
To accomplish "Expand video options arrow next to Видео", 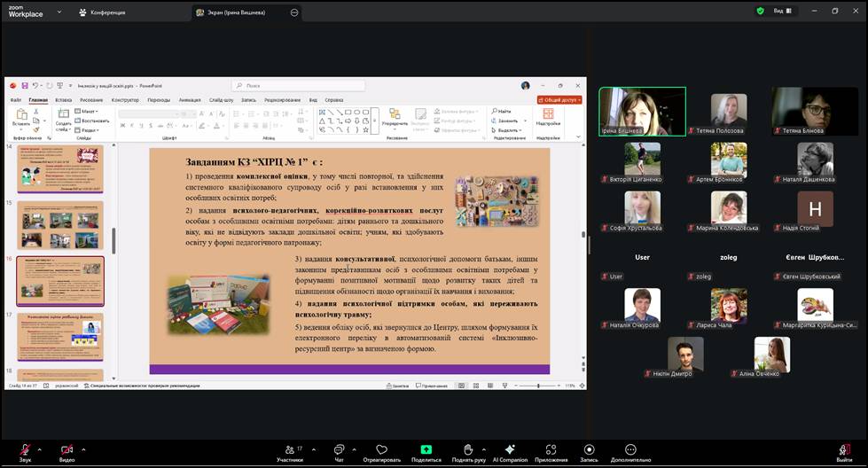I will click(84, 449).
